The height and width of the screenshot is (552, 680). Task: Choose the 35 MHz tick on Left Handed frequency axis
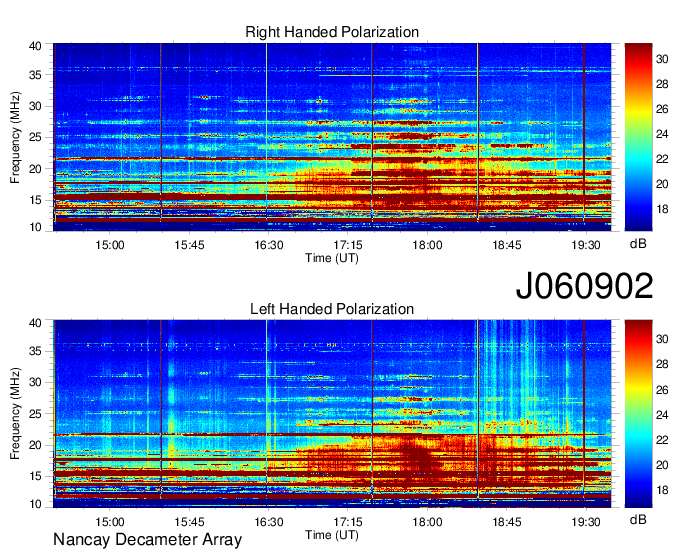(x=35, y=351)
